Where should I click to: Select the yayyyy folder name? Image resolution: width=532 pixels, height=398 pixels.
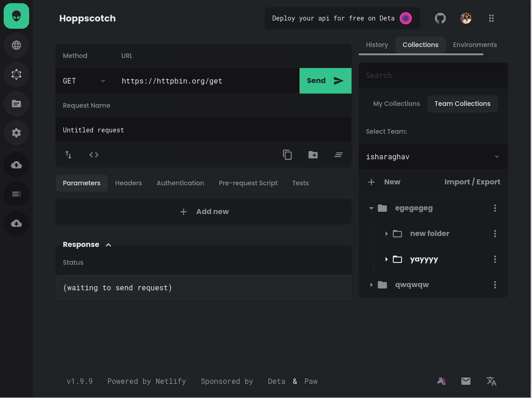(424, 259)
